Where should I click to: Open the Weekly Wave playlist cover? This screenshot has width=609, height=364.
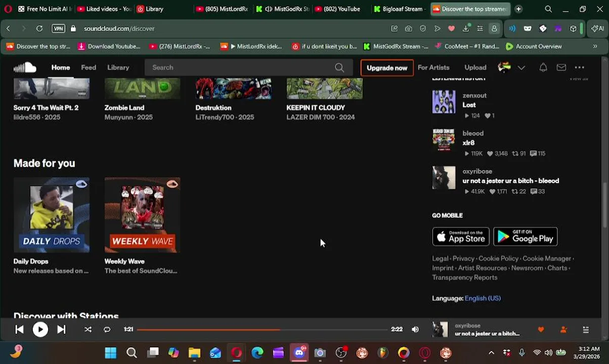pos(142,215)
